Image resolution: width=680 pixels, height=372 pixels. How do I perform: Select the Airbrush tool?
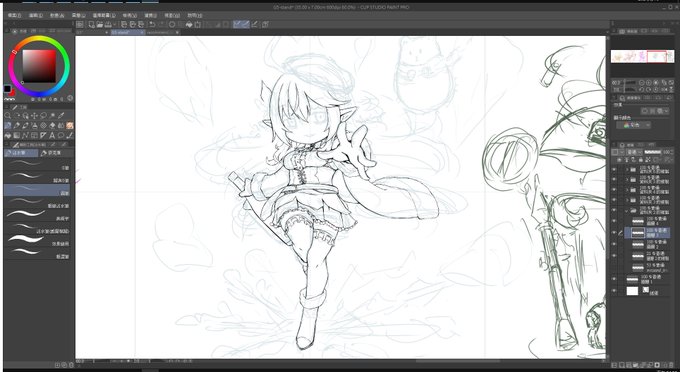click(x=35, y=126)
